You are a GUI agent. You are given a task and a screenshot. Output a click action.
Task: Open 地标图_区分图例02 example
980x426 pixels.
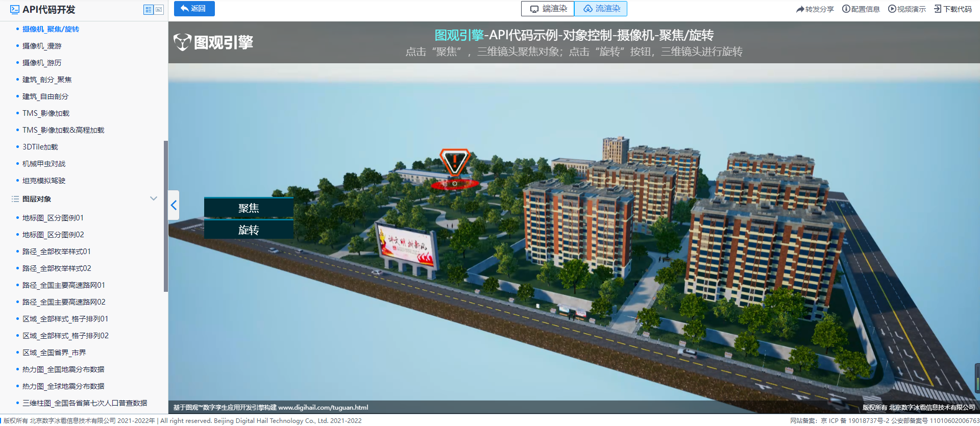click(53, 235)
